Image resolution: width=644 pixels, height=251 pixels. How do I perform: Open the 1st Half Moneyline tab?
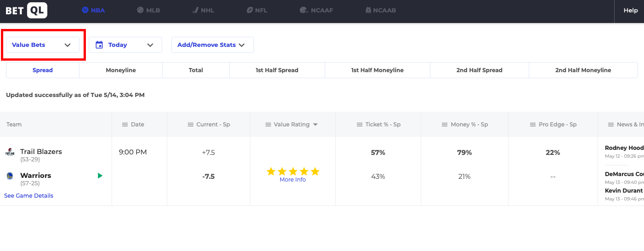point(378,70)
